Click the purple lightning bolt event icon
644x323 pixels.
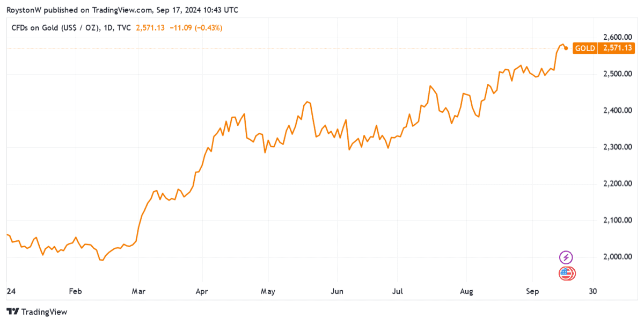coord(566,257)
